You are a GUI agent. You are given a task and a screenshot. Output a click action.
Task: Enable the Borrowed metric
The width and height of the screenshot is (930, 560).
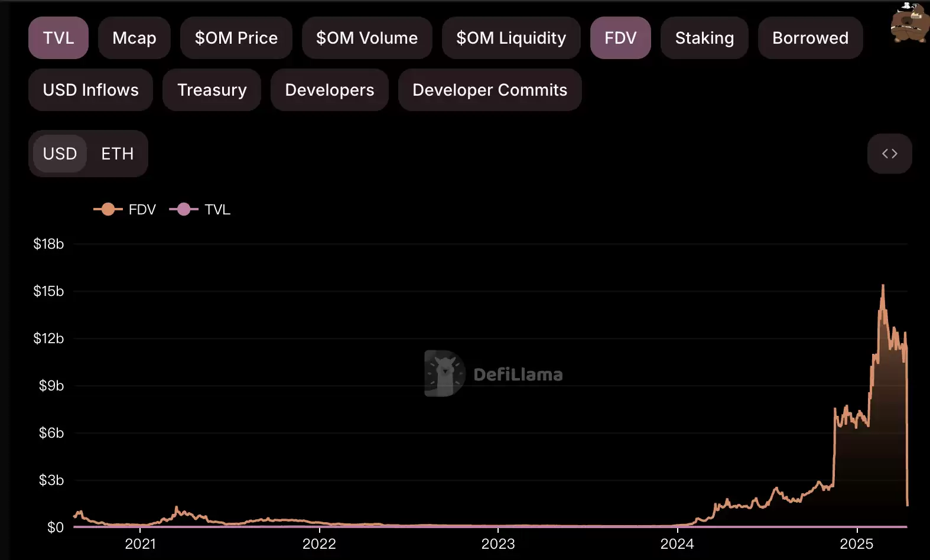click(x=810, y=38)
